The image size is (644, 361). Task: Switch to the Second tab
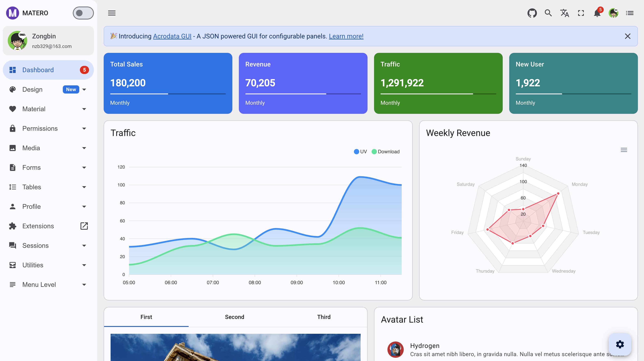(x=235, y=317)
